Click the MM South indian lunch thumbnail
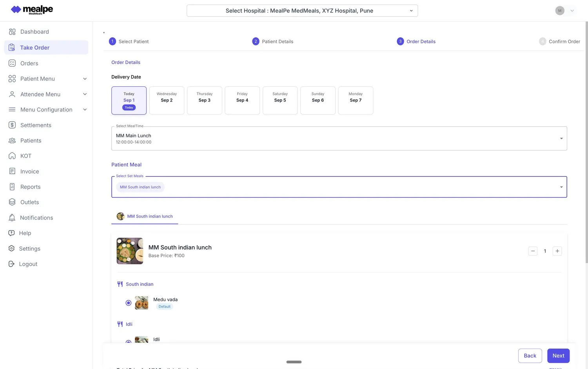Viewport: 588px width, 369px height. coord(130,251)
